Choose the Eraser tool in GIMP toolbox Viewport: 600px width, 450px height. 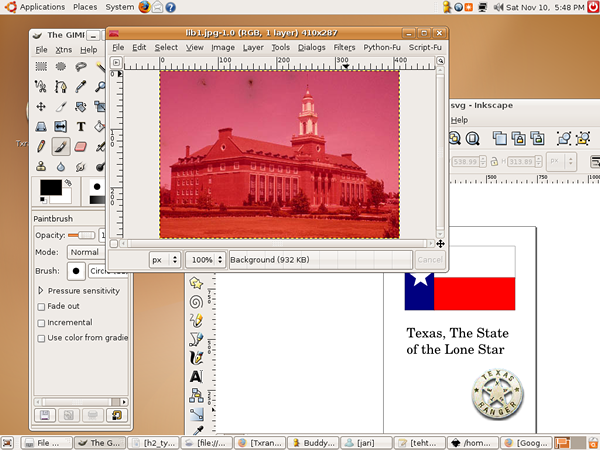tap(81, 146)
